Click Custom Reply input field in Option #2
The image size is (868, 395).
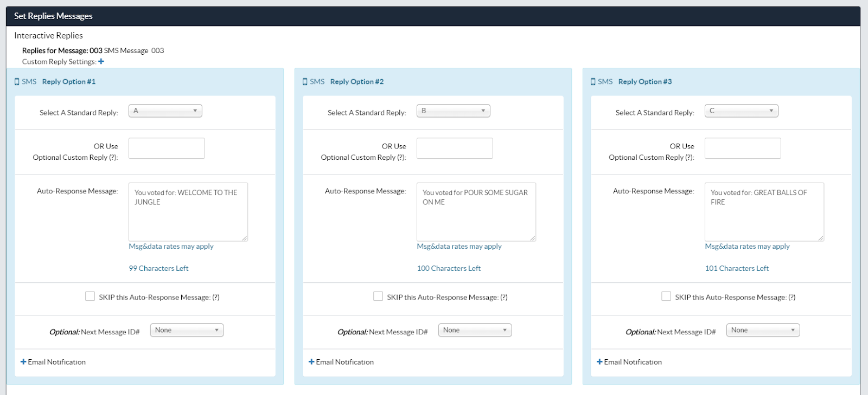pos(455,148)
